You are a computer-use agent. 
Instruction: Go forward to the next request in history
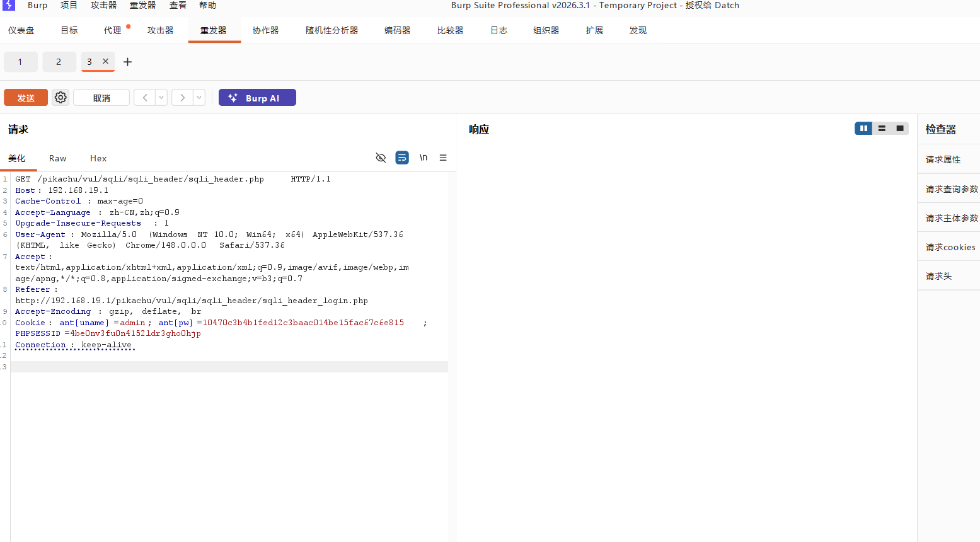pos(183,98)
